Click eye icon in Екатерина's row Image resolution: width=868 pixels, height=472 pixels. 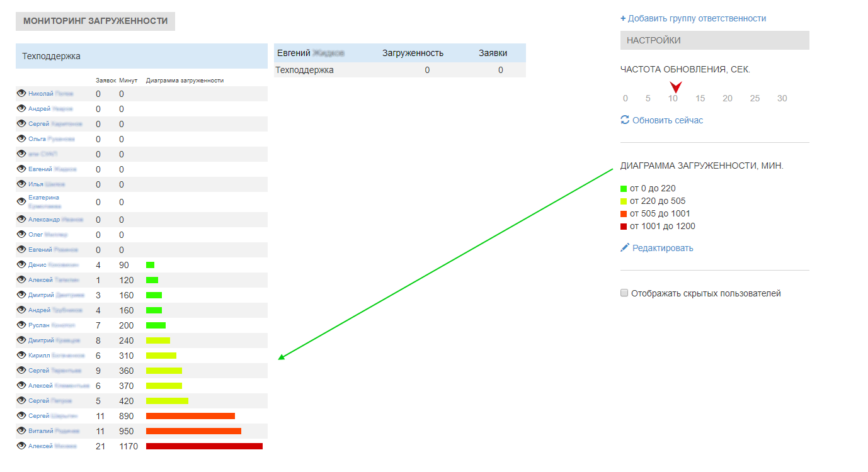point(21,199)
